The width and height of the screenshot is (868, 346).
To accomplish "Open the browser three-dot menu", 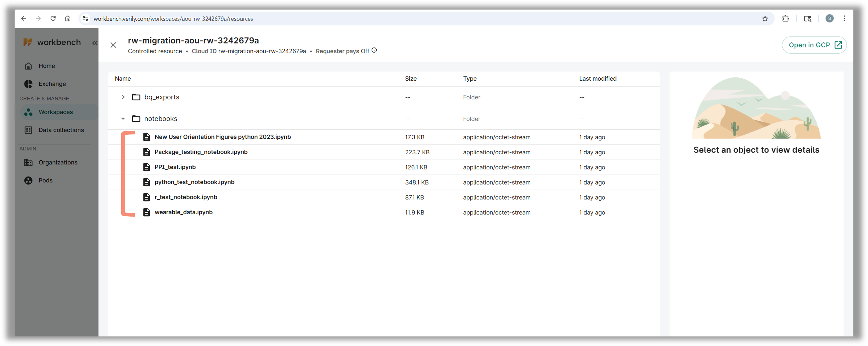I will point(844,19).
